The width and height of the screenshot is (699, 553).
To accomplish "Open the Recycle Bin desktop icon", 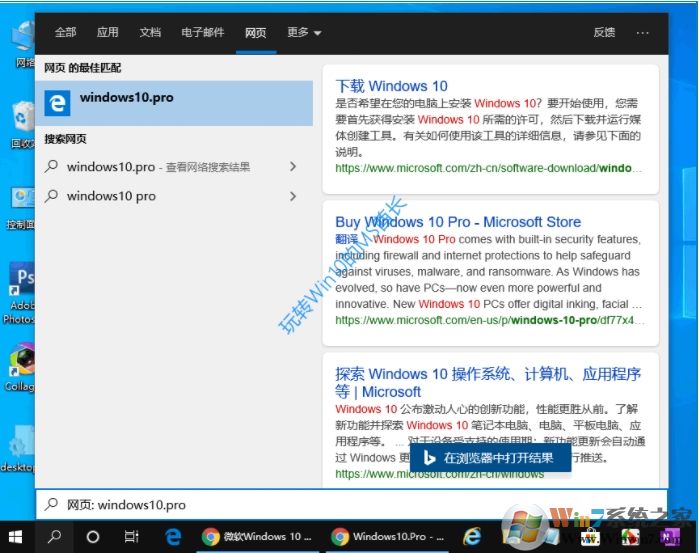I will click(x=22, y=125).
